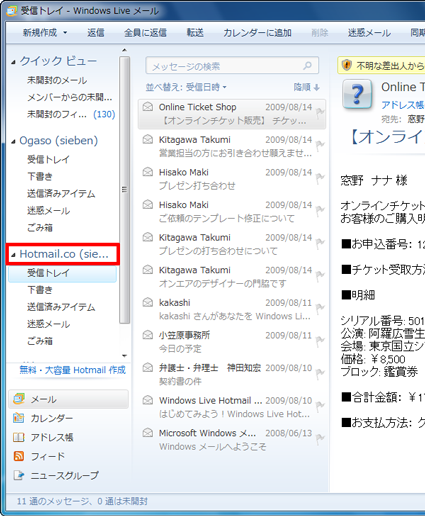Click the security shield warning icon
The image size is (425, 516).
(347, 65)
